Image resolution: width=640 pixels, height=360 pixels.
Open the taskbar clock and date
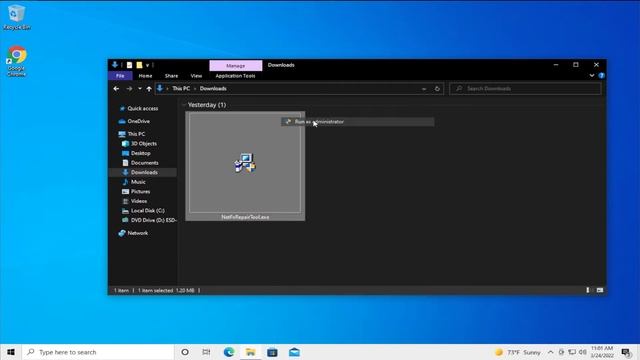(x=602, y=352)
